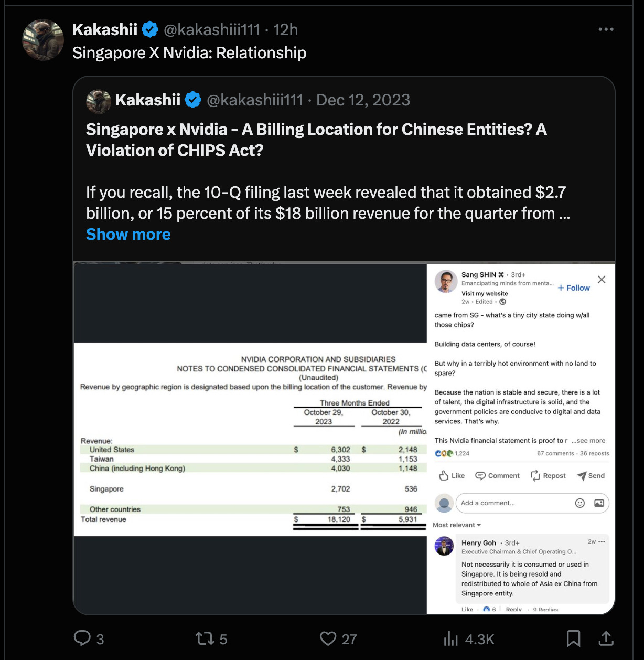Click the reply speech bubble icon
Screen dimensions: 644x660
[x=82, y=638]
